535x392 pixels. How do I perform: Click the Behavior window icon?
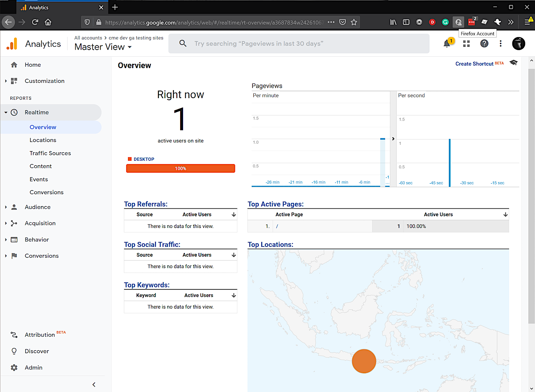14,240
